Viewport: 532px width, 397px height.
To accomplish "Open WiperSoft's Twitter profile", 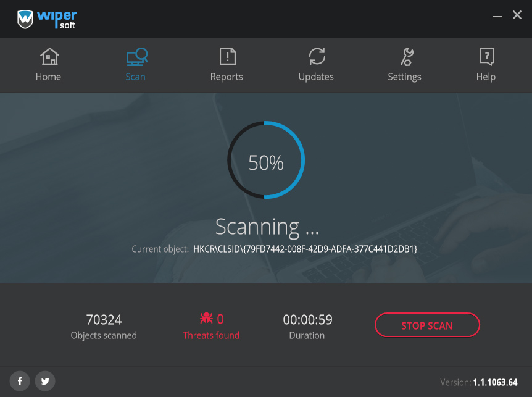I will (x=44, y=381).
